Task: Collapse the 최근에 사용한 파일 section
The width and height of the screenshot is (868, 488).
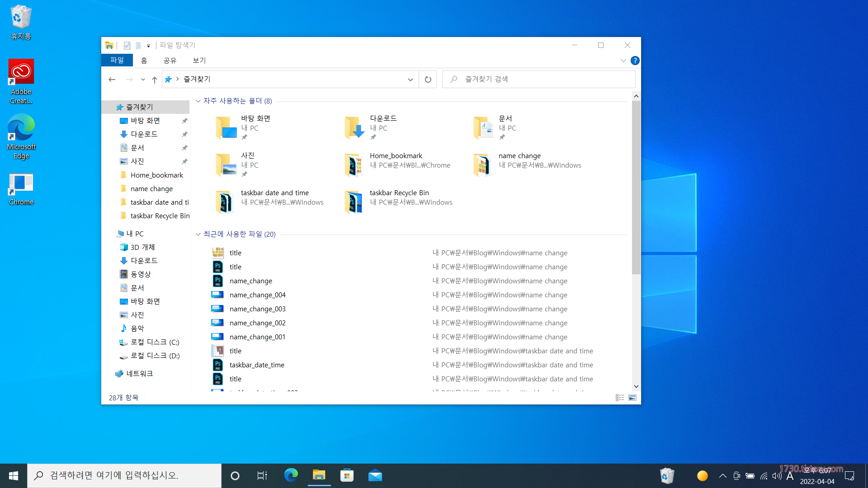Action: click(198, 234)
